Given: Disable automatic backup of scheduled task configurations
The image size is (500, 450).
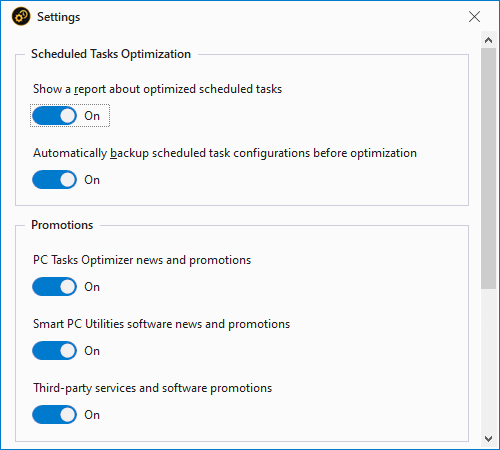Looking at the screenshot, I should tap(54, 180).
